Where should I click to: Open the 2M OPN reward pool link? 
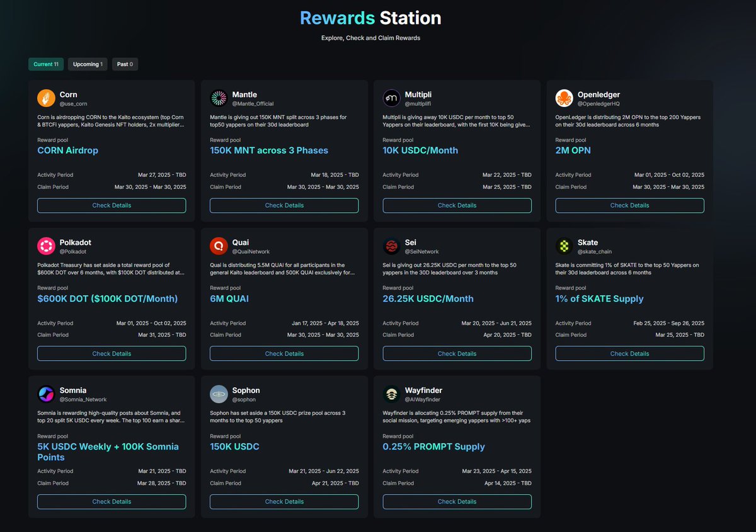pyautogui.click(x=573, y=150)
